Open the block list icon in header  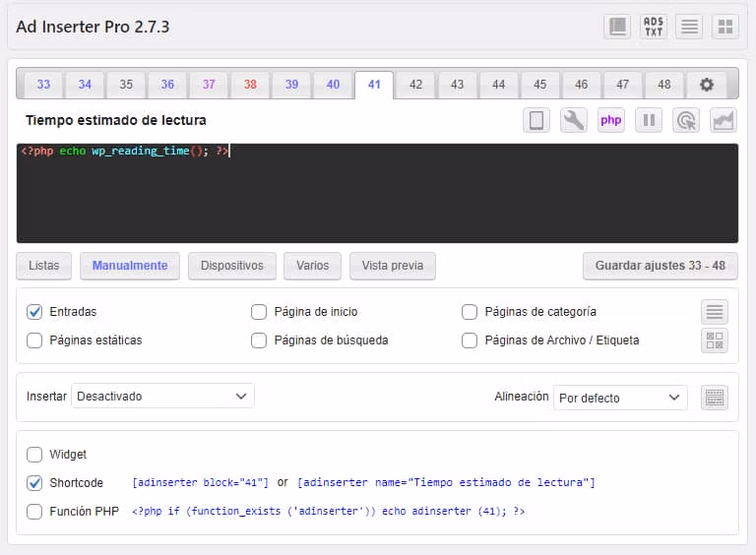click(x=617, y=27)
